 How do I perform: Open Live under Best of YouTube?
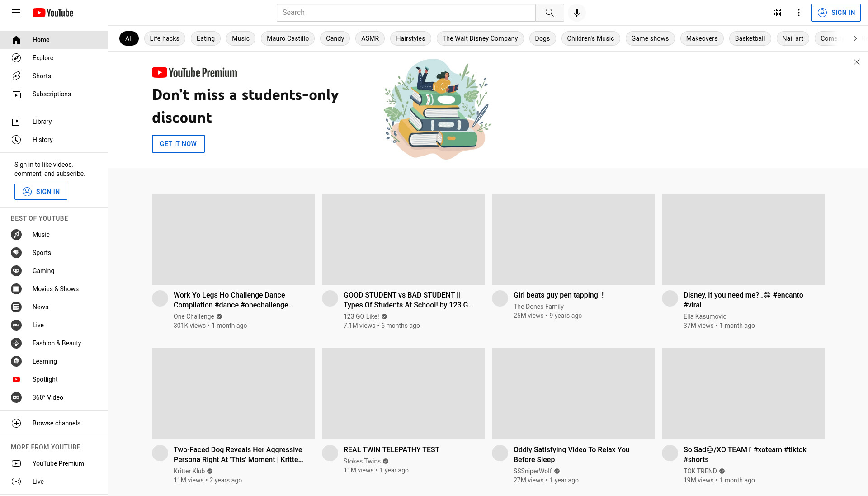click(x=54, y=325)
